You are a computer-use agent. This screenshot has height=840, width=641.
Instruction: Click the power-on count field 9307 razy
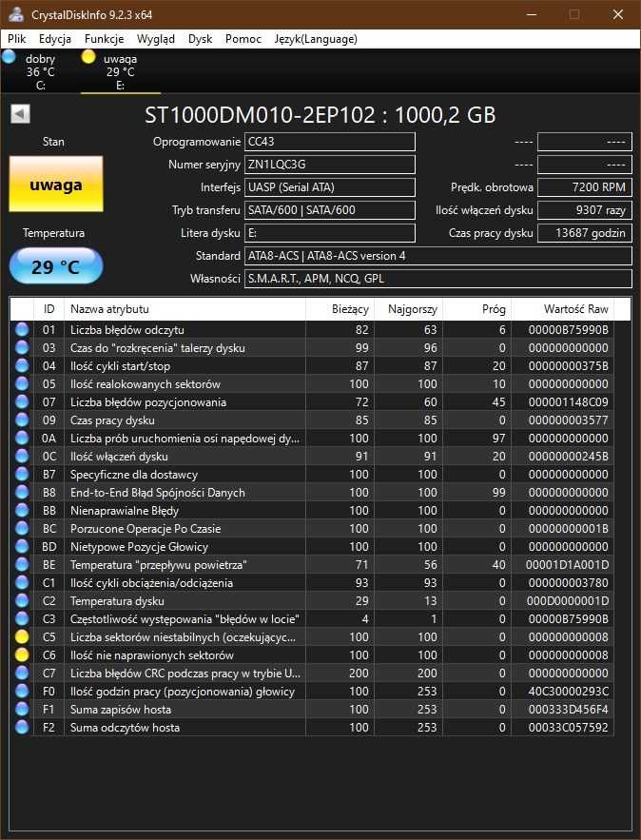tap(584, 210)
